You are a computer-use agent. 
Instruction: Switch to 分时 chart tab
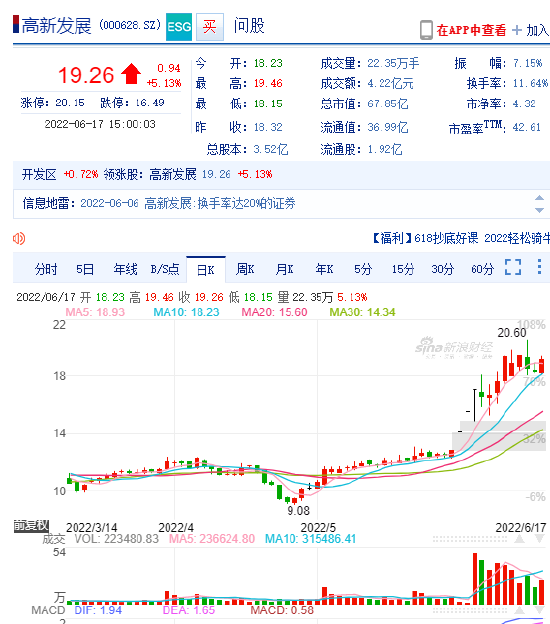coord(46,269)
